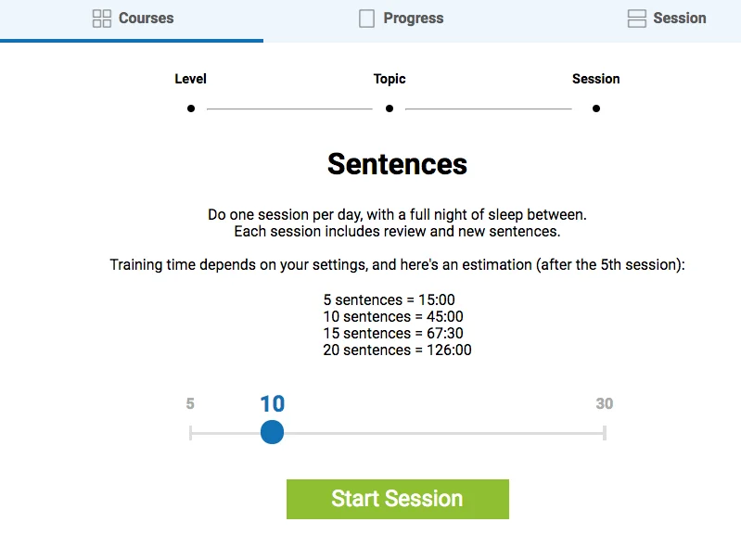Click the Session layout icon

[636, 19]
